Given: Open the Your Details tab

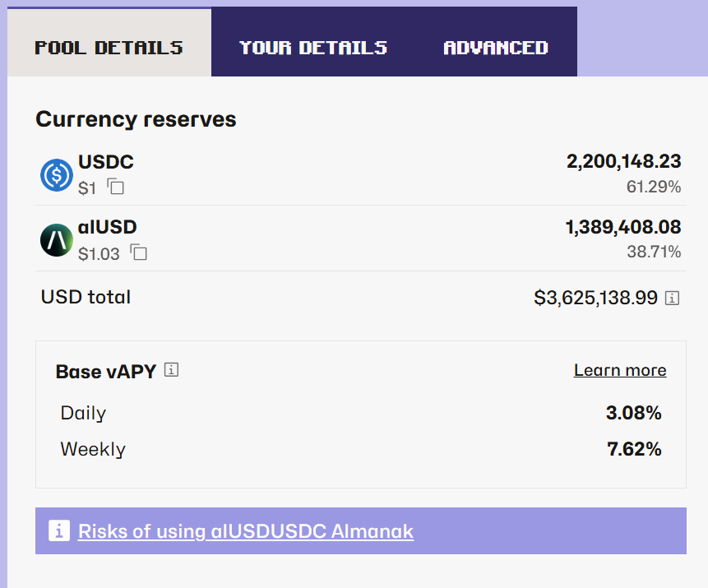Looking at the screenshot, I should 313,48.
